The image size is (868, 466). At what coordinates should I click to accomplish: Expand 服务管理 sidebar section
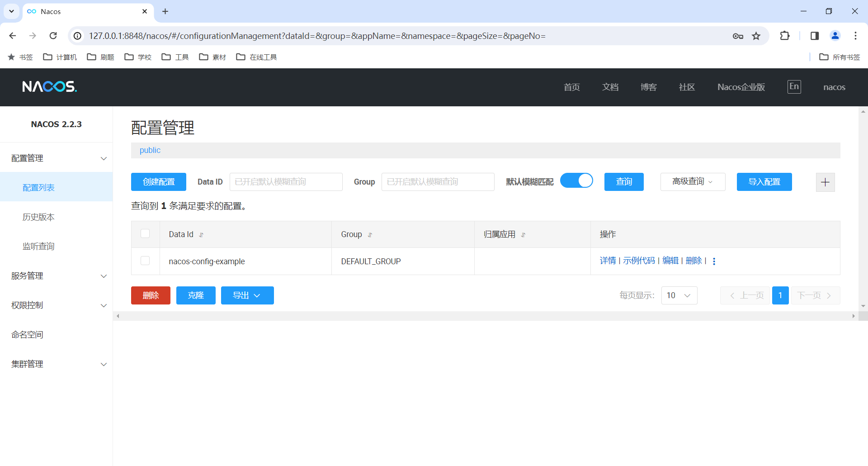[57, 276]
